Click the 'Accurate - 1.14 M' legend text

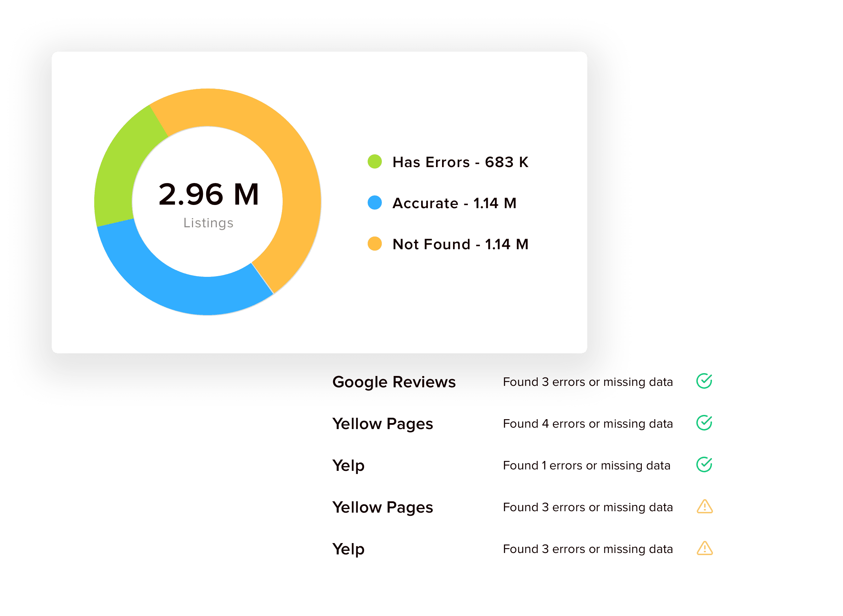point(454,203)
